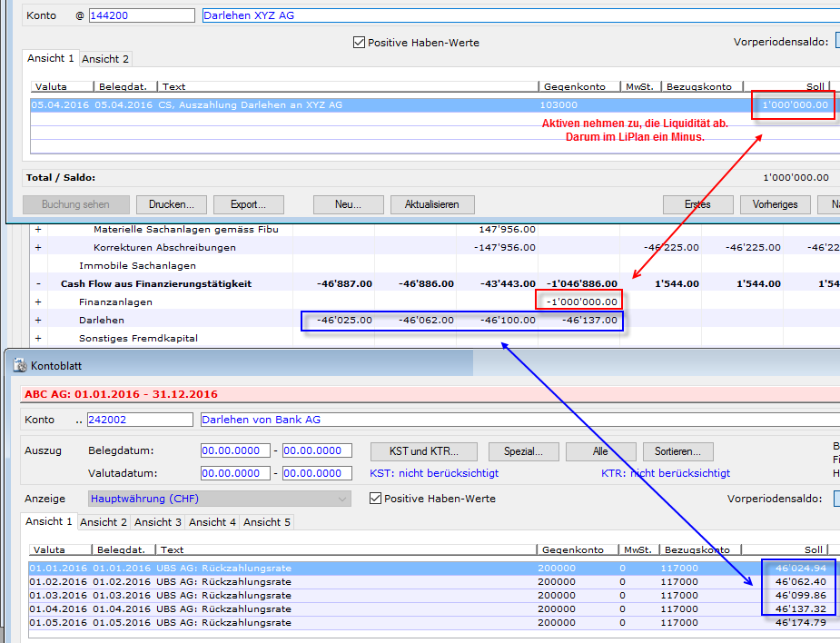Click the Drucken... button

[x=178, y=204]
